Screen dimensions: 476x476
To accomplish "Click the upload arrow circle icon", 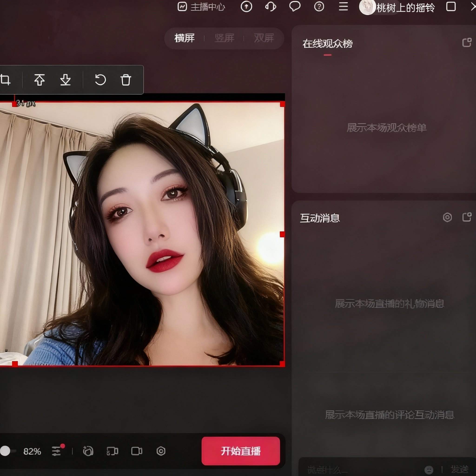I will [246, 7].
